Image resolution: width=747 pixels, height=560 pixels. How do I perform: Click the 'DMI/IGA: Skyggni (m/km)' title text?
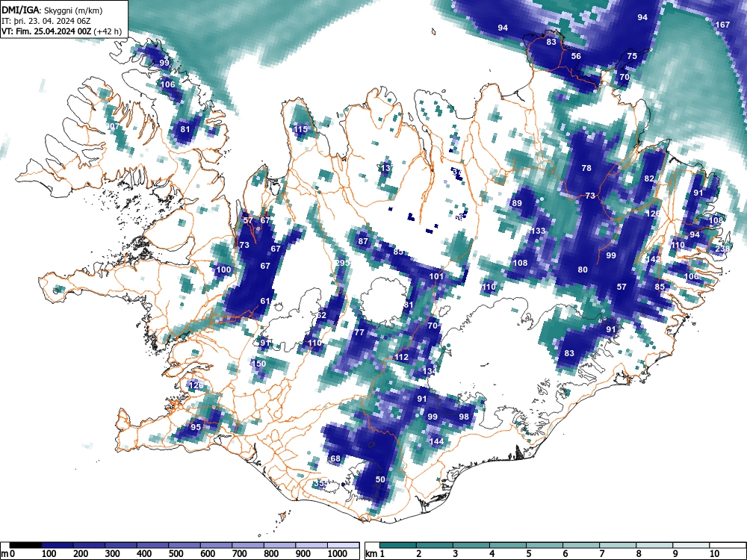click(x=52, y=10)
